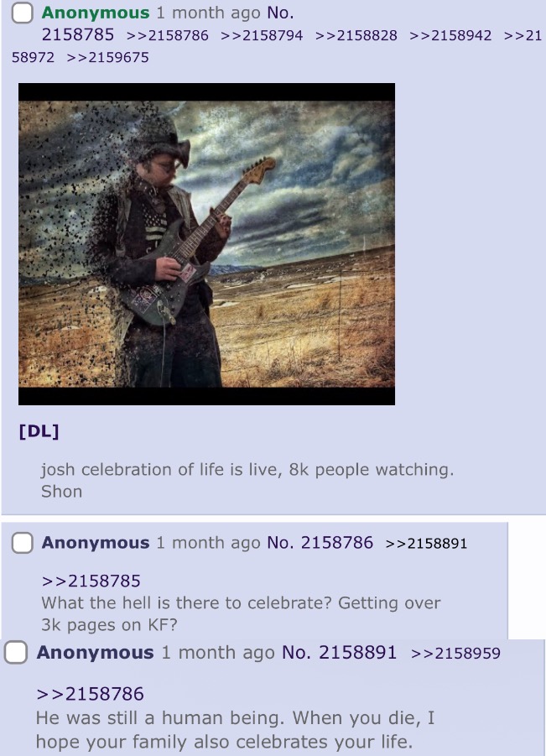Click the green Anonymous name on first post
The width and height of the screenshot is (546, 756).
[96, 13]
